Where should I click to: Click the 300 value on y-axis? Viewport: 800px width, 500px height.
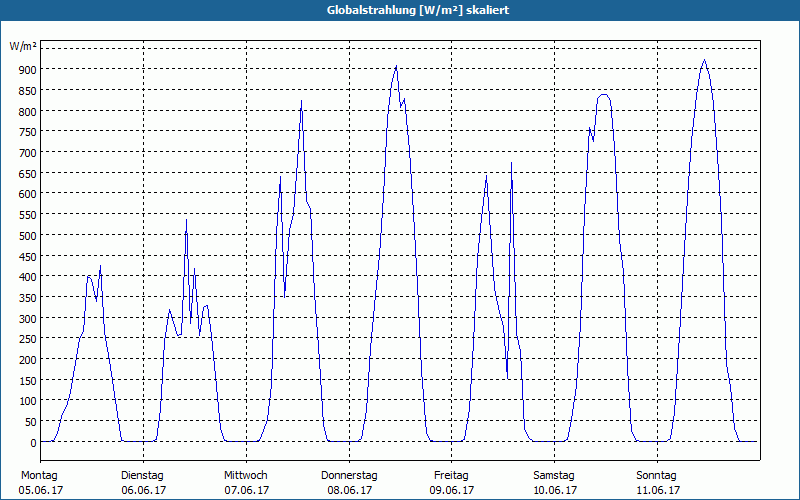pos(28,318)
